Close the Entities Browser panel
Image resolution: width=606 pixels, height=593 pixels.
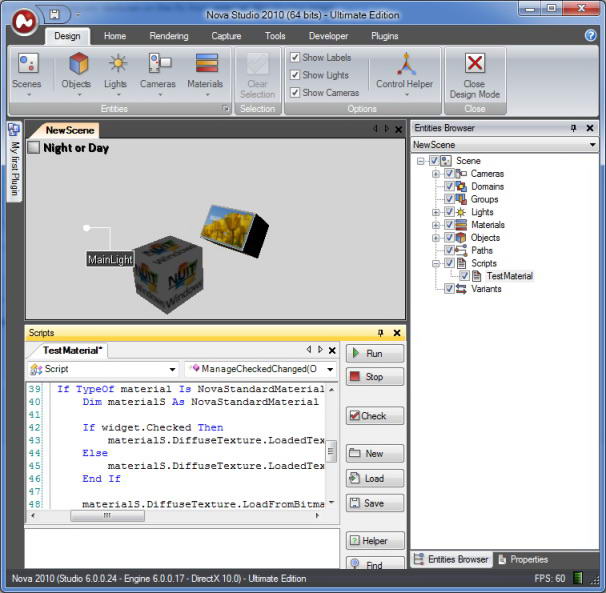(x=590, y=128)
